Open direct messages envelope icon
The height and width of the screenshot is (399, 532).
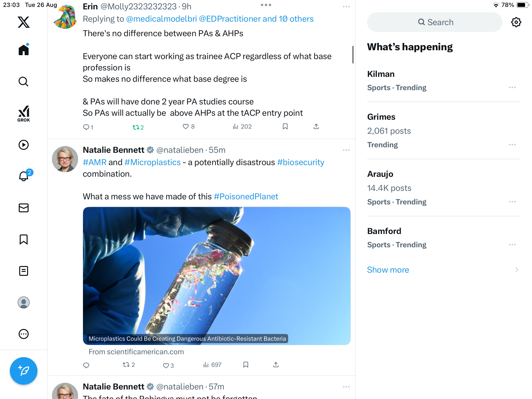coord(24,208)
